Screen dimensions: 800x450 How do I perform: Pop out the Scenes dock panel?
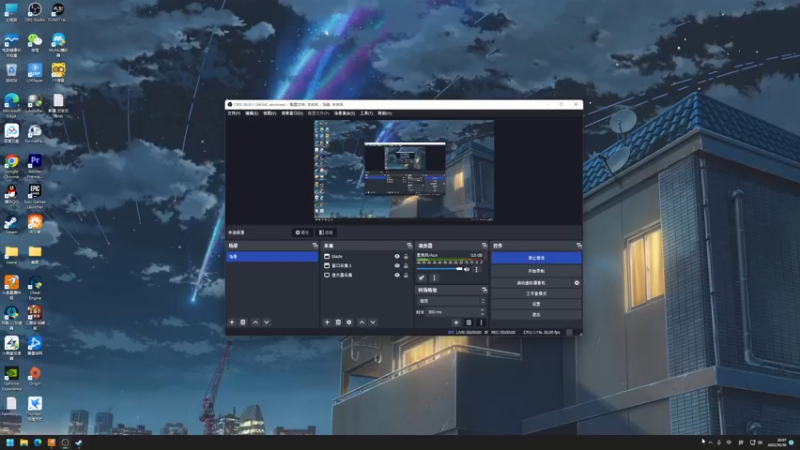[315, 246]
